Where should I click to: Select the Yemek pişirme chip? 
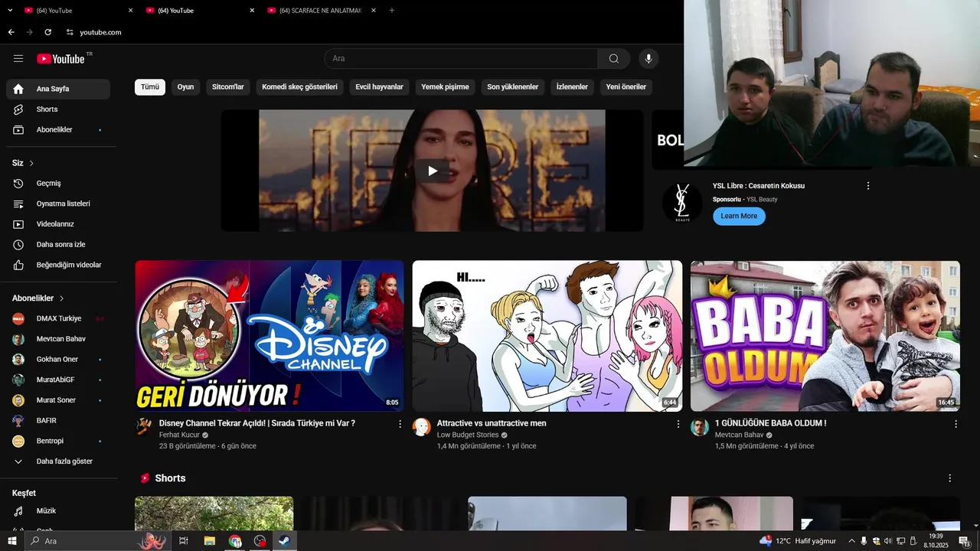(x=445, y=87)
